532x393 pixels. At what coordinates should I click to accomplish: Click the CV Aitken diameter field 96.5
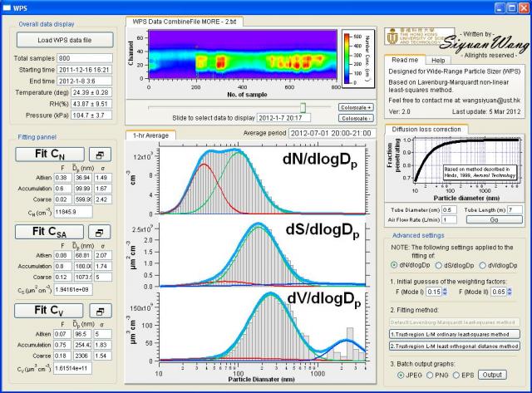click(83, 334)
